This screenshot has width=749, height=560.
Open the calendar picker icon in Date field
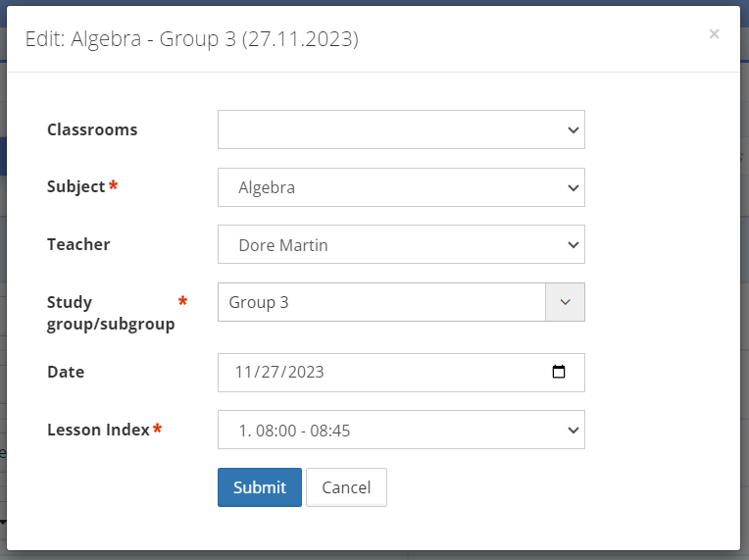coord(559,372)
